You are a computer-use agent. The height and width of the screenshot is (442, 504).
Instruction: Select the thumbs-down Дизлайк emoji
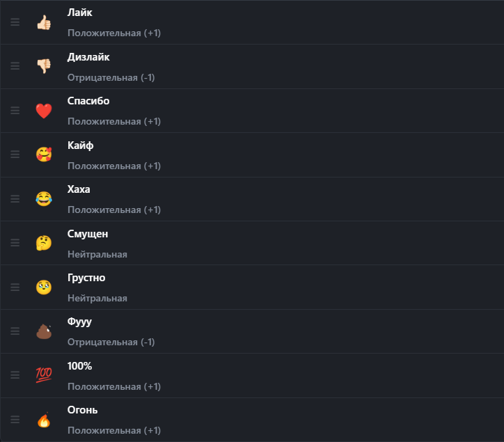(x=44, y=66)
